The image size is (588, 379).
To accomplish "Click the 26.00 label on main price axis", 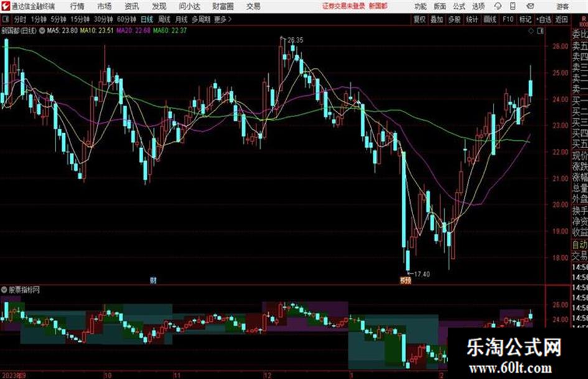I will point(560,46).
